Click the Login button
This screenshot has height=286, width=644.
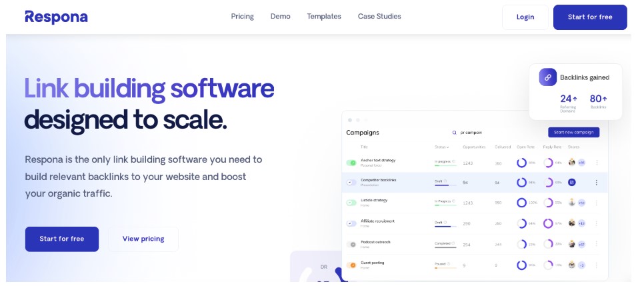coord(525,17)
